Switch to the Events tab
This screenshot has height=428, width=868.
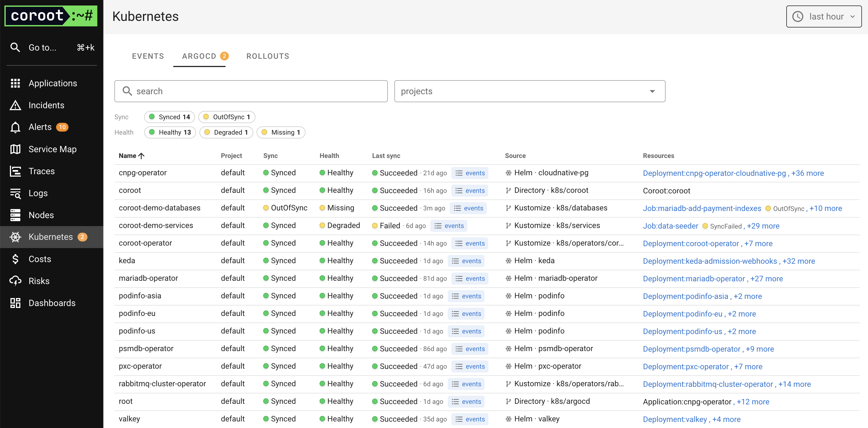(148, 56)
